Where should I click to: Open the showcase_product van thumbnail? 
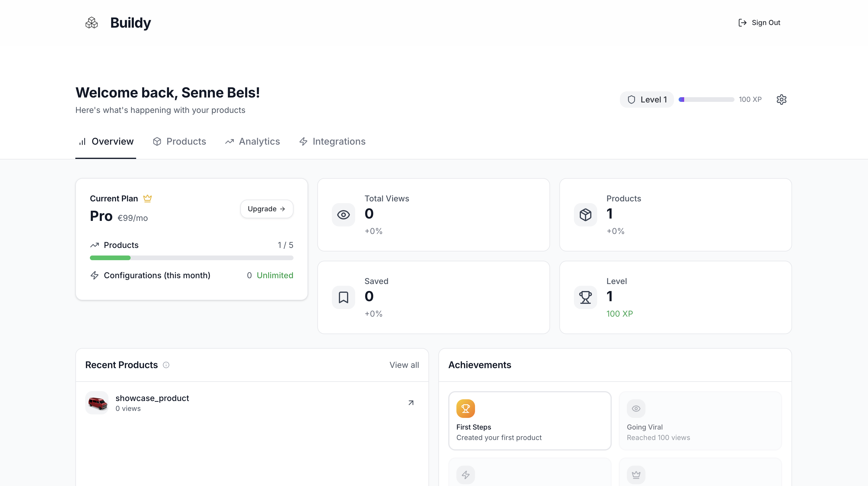[97, 403]
